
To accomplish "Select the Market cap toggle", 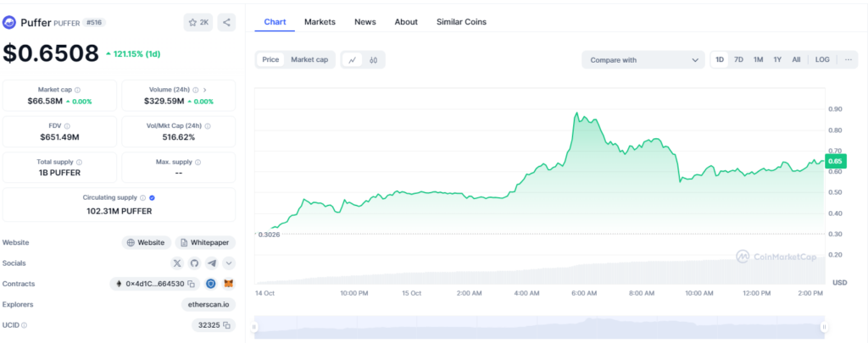I will click(x=309, y=60).
